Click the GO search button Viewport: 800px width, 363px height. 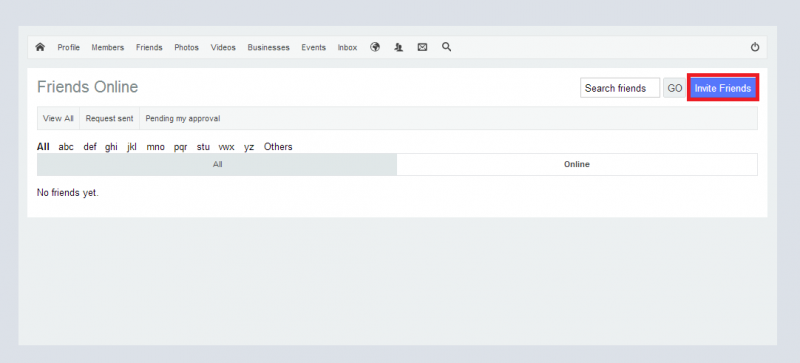674,88
